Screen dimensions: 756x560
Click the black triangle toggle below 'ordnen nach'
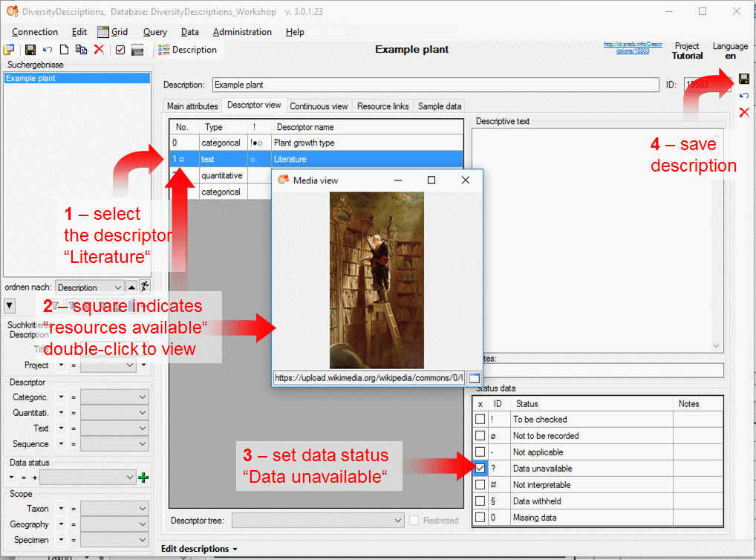tap(10, 305)
